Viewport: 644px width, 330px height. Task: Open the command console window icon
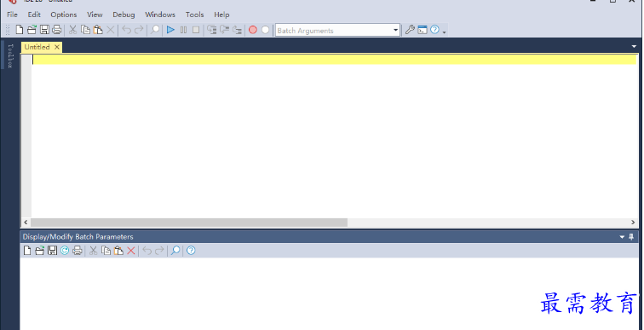coord(423,30)
